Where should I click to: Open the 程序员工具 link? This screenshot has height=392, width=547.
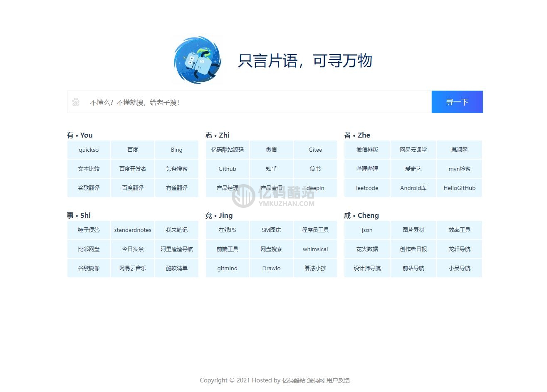tap(315, 230)
